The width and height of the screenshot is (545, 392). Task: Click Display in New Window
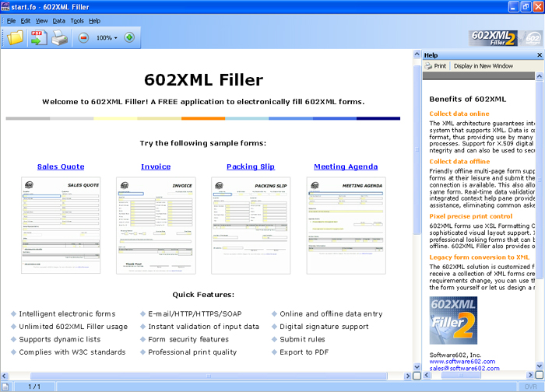[483, 66]
